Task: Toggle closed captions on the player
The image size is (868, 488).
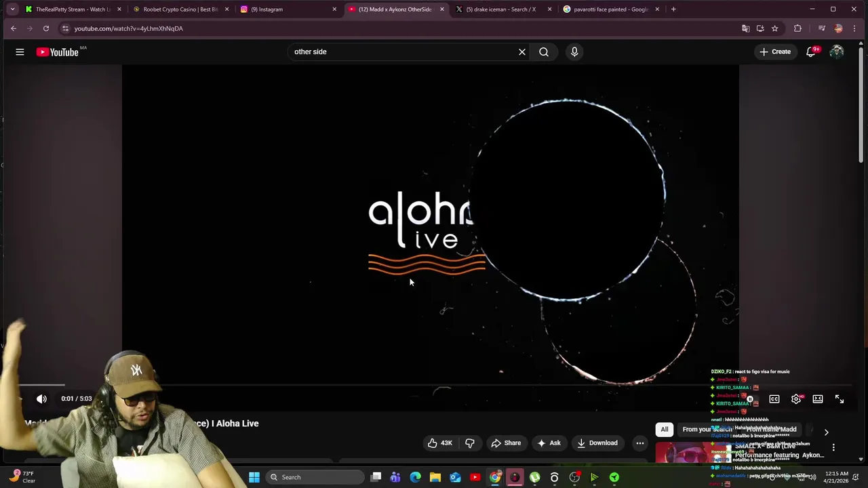Action: [x=774, y=399]
